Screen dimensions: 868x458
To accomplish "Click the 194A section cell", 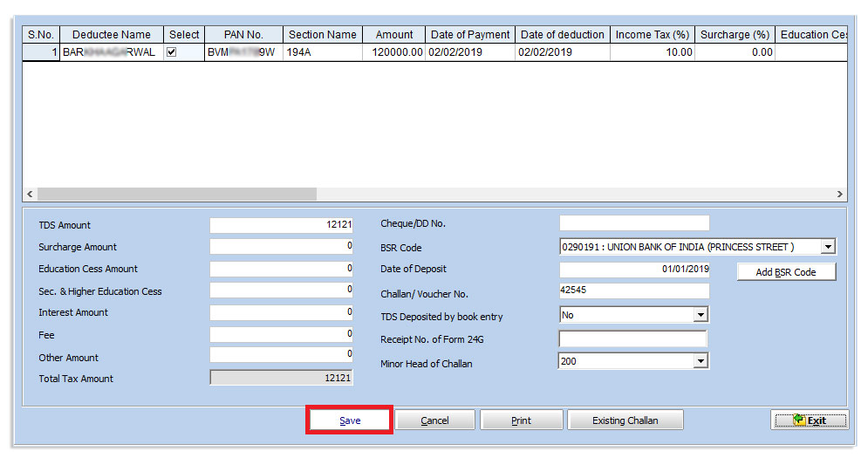I will tap(323, 52).
